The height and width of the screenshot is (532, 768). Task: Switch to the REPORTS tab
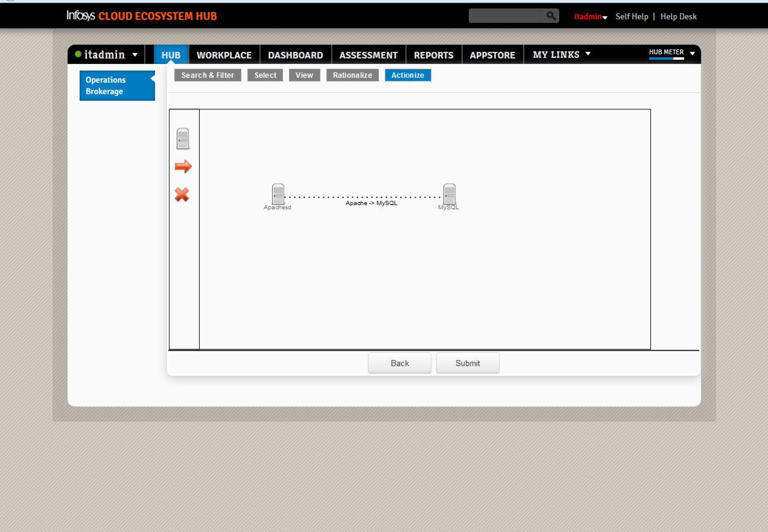pyautogui.click(x=434, y=55)
